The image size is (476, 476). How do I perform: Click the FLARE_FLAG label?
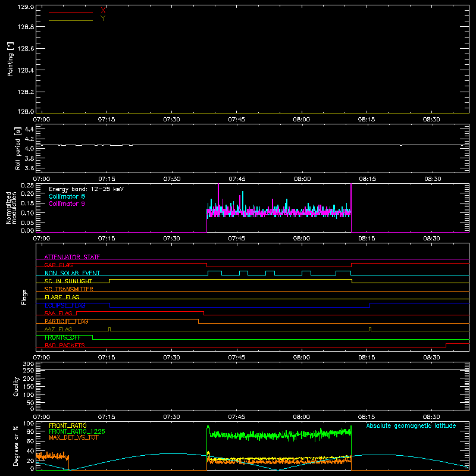(62, 297)
